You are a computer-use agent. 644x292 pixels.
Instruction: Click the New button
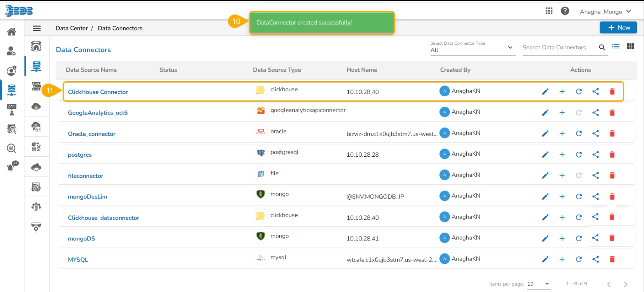click(x=618, y=28)
